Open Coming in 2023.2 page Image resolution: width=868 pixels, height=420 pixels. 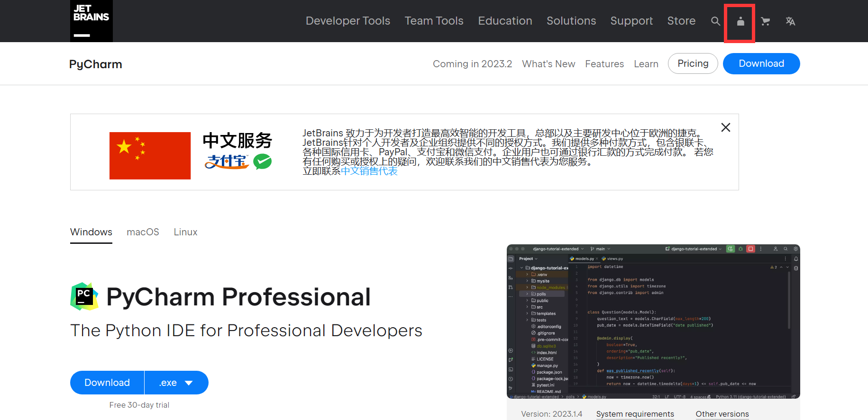tap(472, 64)
